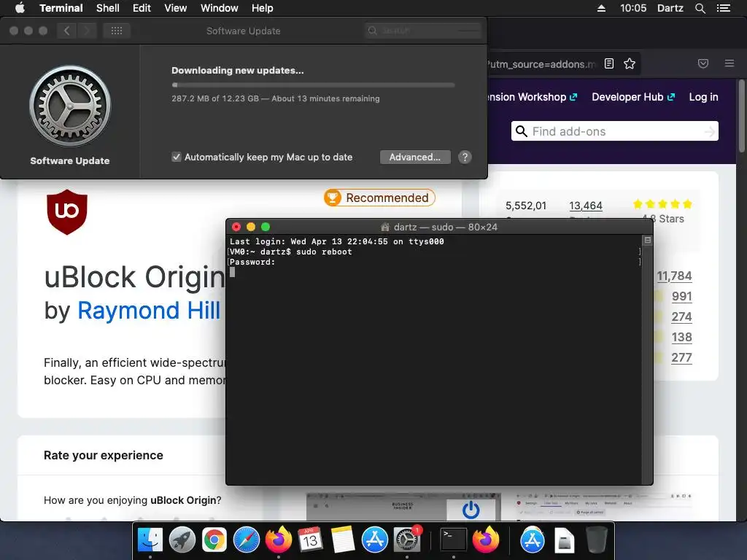Viewport: 747px width, 560px height.
Task: Open Trash from the Dock
Action: pyautogui.click(x=596, y=540)
